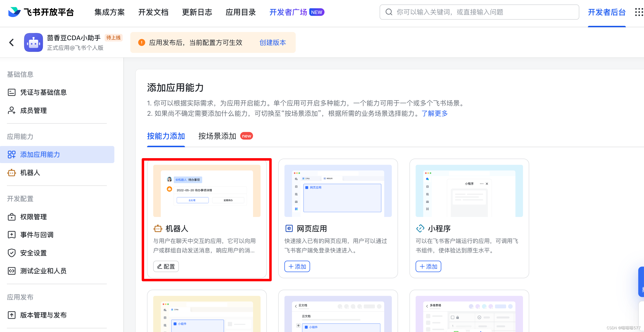Click 添加 button under 网页应用

297,266
